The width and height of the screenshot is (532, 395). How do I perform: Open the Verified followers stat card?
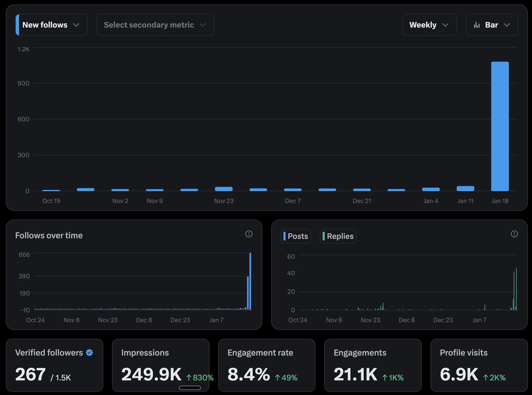point(55,365)
